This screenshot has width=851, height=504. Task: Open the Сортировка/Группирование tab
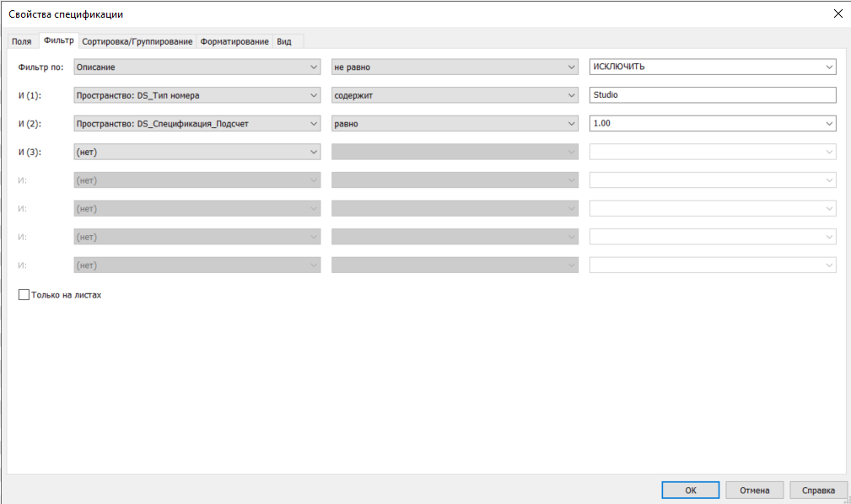[x=137, y=41]
